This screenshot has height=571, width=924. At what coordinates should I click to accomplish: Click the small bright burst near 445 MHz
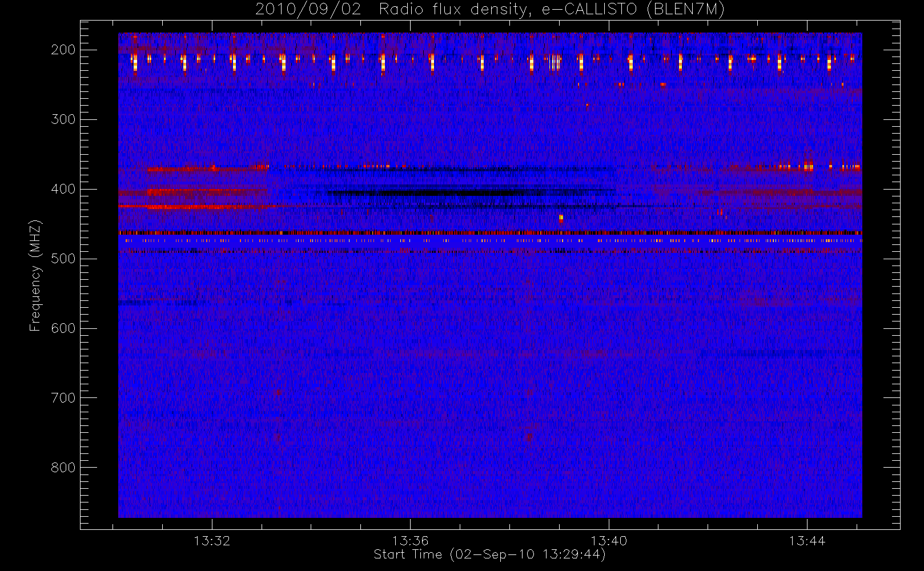pyautogui.click(x=561, y=218)
